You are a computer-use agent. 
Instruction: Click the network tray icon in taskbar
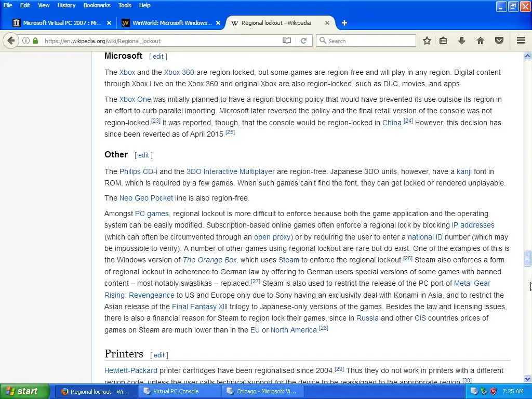pos(474,391)
